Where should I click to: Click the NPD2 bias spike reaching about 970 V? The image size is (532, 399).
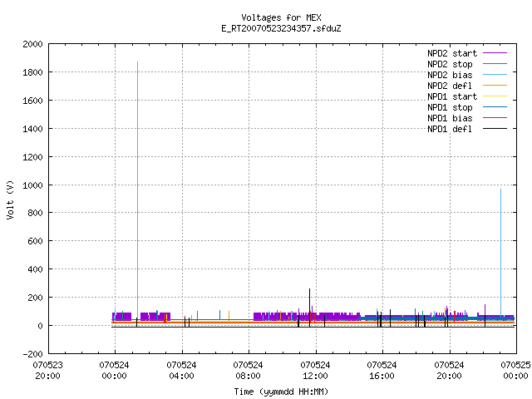[500, 251]
